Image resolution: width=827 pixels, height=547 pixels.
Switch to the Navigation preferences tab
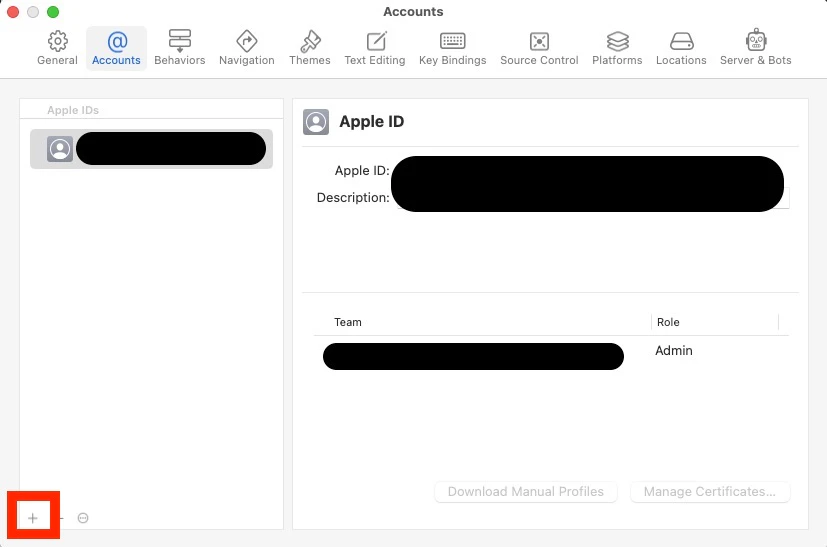pos(247,48)
